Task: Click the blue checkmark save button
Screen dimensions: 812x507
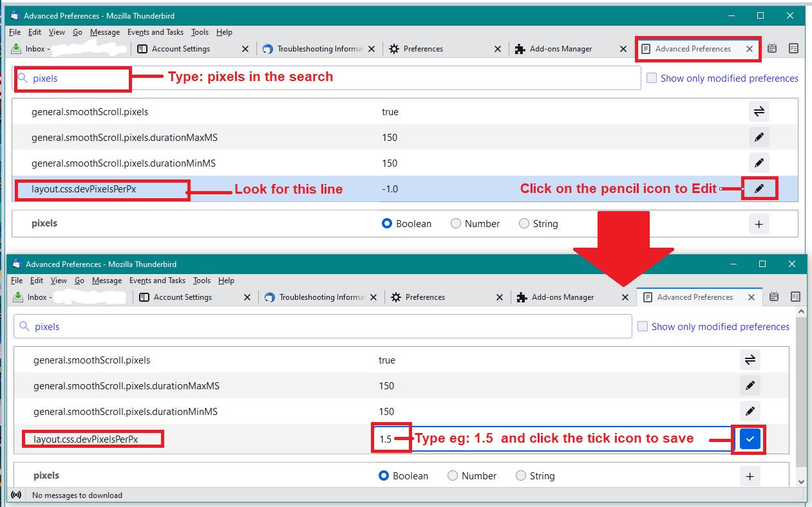Action: [x=750, y=439]
